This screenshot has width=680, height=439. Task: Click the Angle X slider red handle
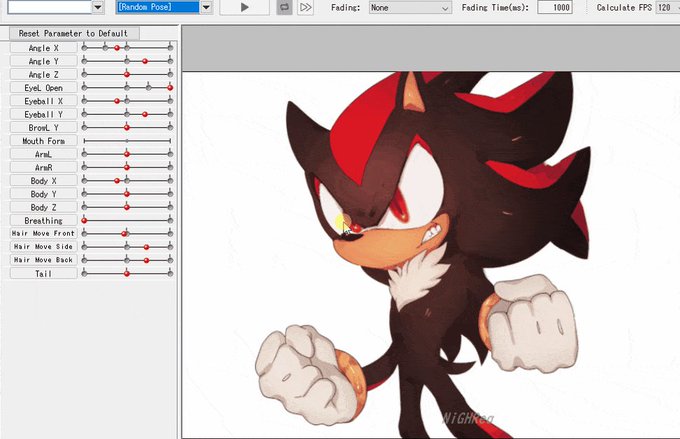117,48
